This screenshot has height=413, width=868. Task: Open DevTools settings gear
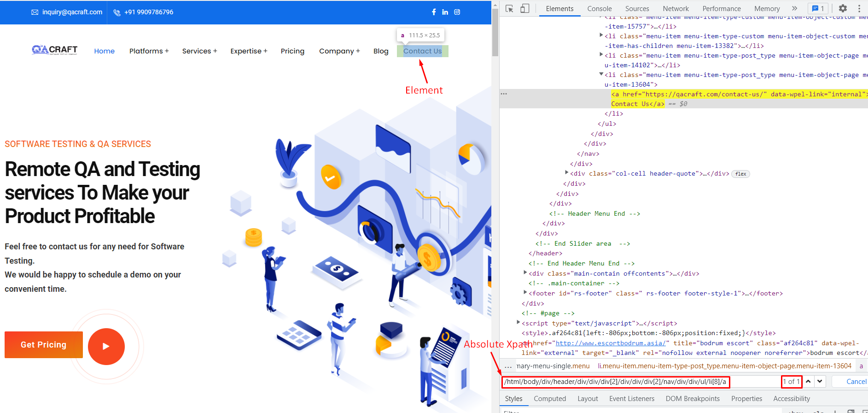(x=843, y=8)
